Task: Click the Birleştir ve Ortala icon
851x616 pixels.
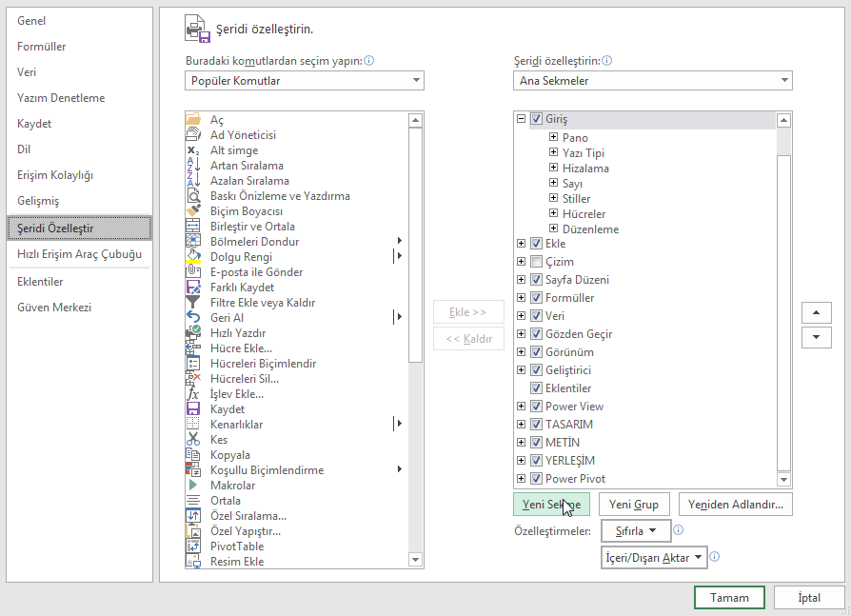Action: (193, 226)
